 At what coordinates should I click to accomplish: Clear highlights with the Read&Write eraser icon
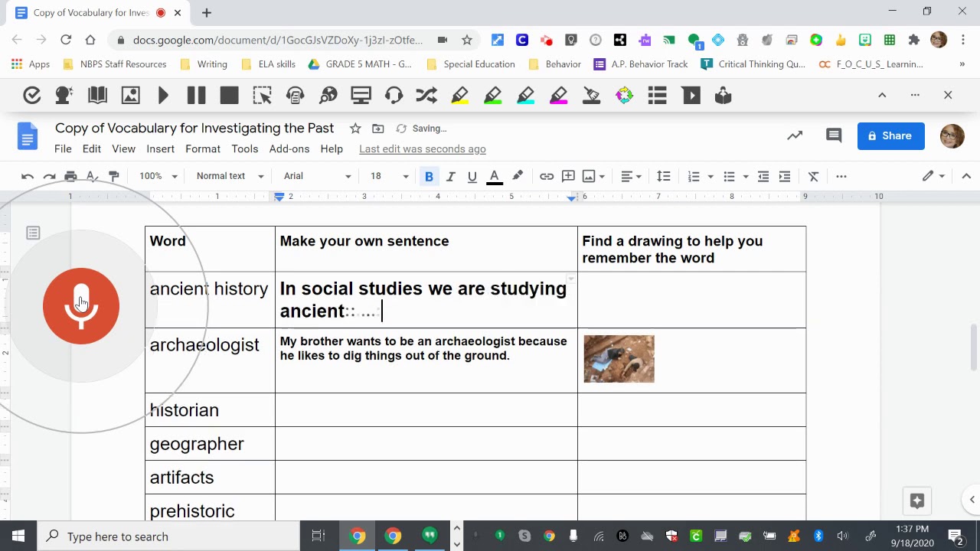coord(591,96)
